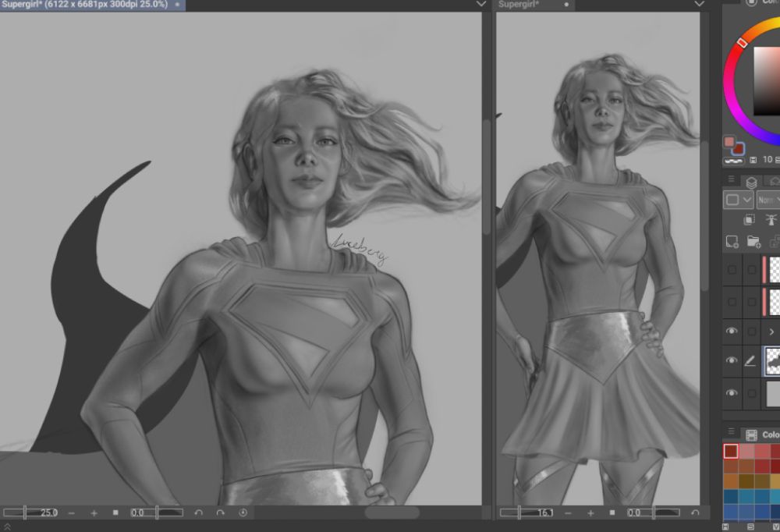Click the saturation-value square in the color wheel
This screenshot has height=532, width=780.
point(767,81)
